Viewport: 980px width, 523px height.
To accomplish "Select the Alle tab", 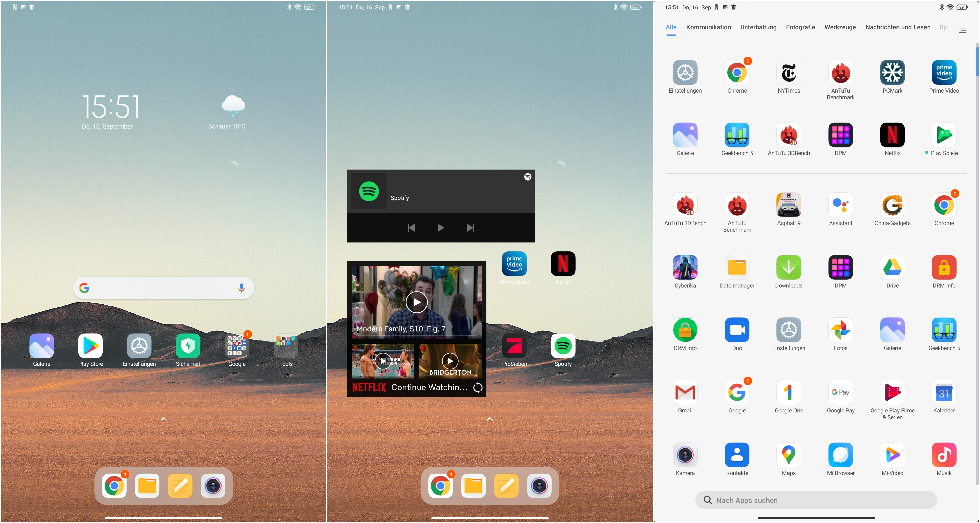I will click(x=671, y=27).
